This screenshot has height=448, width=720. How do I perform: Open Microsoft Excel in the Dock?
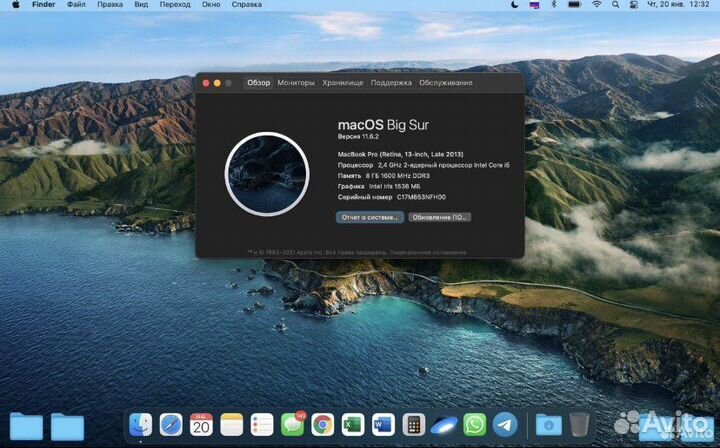tap(353, 425)
